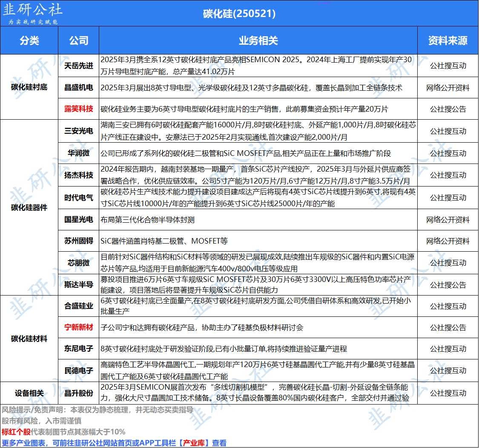Click 公社搜互动 source in 天岳先进 row

pos(448,66)
